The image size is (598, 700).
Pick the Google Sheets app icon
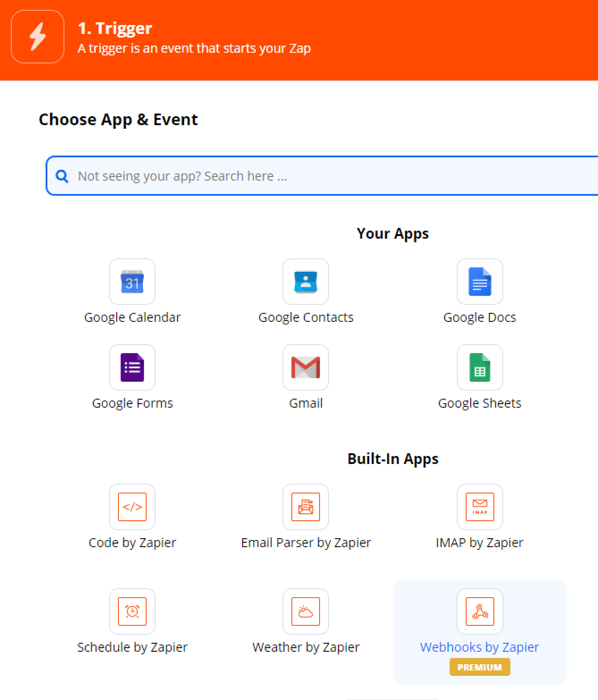tap(480, 367)
